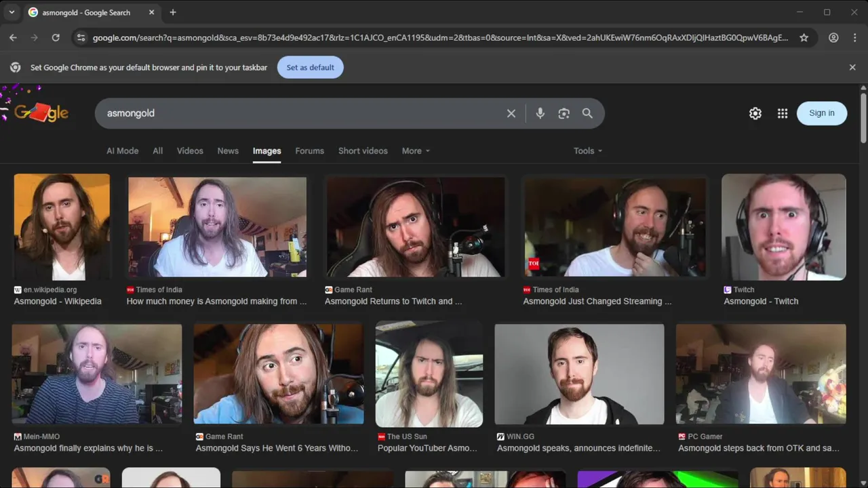Click 'How much money is Asmongold making from' link

[x=216, y=301]
